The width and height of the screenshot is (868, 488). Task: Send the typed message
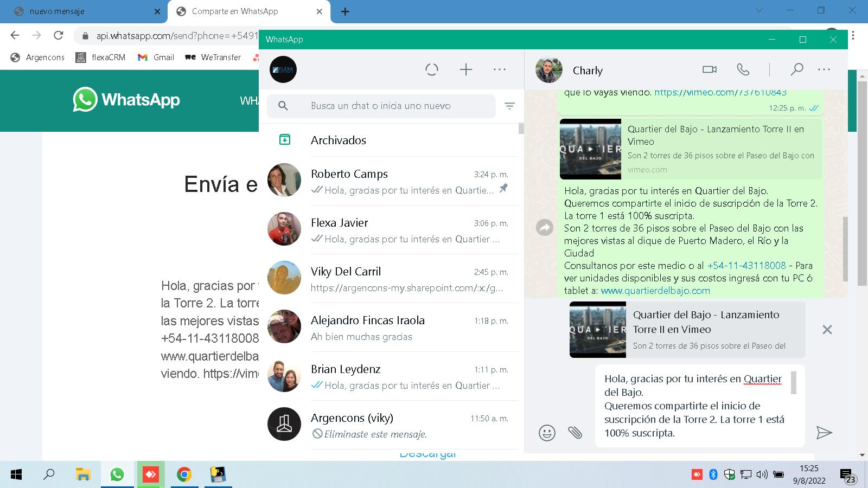[x=824, y=432]
